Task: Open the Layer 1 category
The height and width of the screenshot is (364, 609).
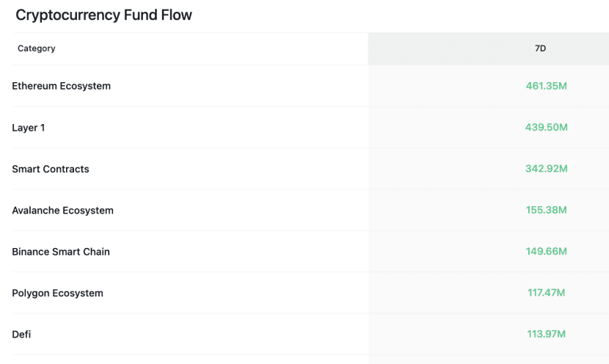Action: click(28, 128)
